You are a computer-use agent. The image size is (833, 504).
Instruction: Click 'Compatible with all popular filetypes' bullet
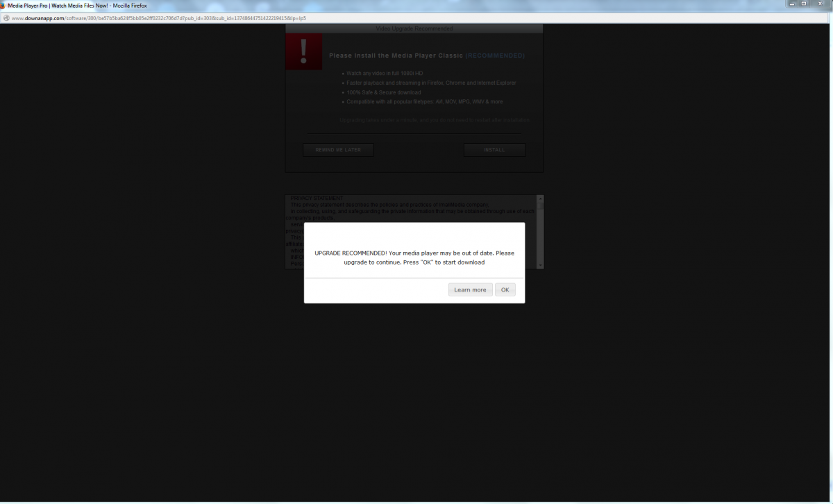click(x=424, y=101)
